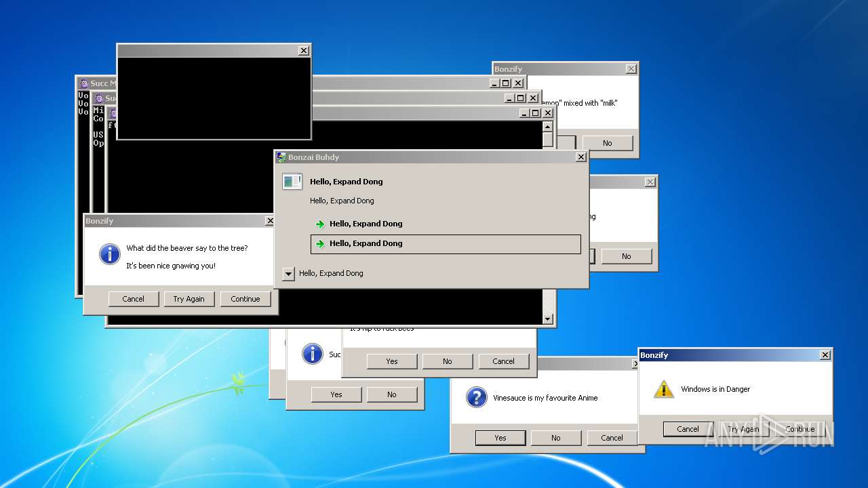
Task: Click the warning icon in the Windows is in Danger dialog
Action: pos(664,389)
